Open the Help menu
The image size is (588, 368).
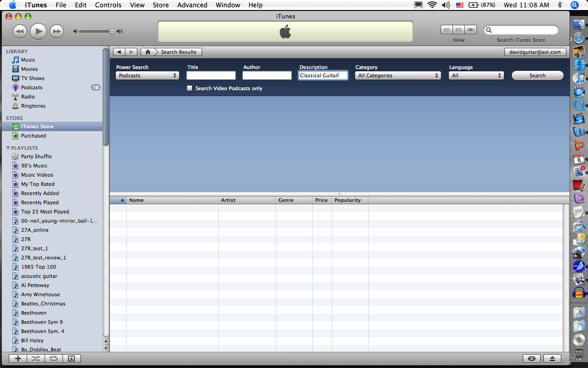pos(255,5)
